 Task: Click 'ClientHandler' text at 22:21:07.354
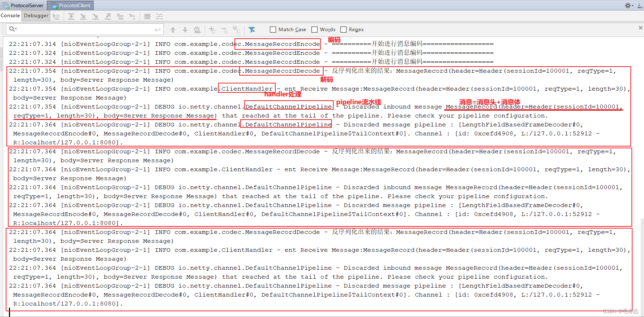pos(247,89)
